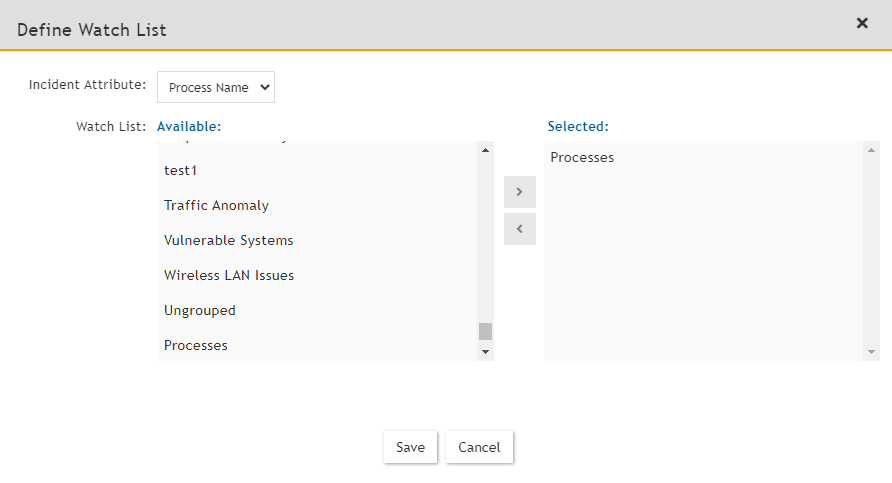
Task: Select Vulnerable Systems in the Available list
Action: 228,240
